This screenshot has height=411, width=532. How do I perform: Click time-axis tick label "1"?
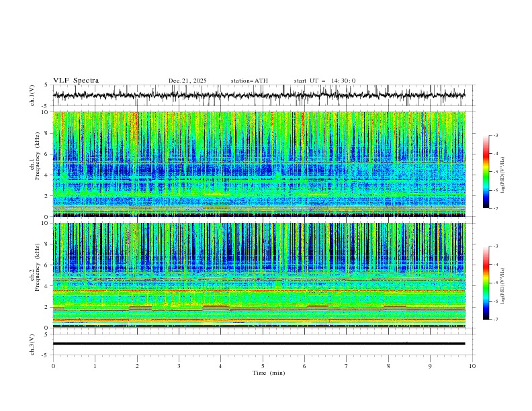pyautogui.click(x=95, y=366)
